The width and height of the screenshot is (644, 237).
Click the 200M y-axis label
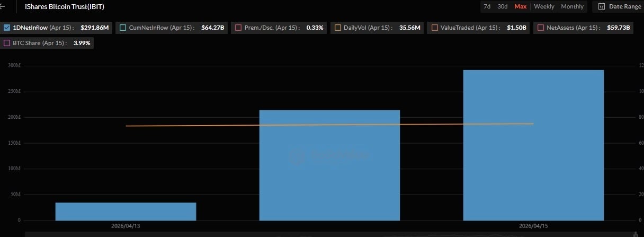pyautogui.click(x=14, y=117)
